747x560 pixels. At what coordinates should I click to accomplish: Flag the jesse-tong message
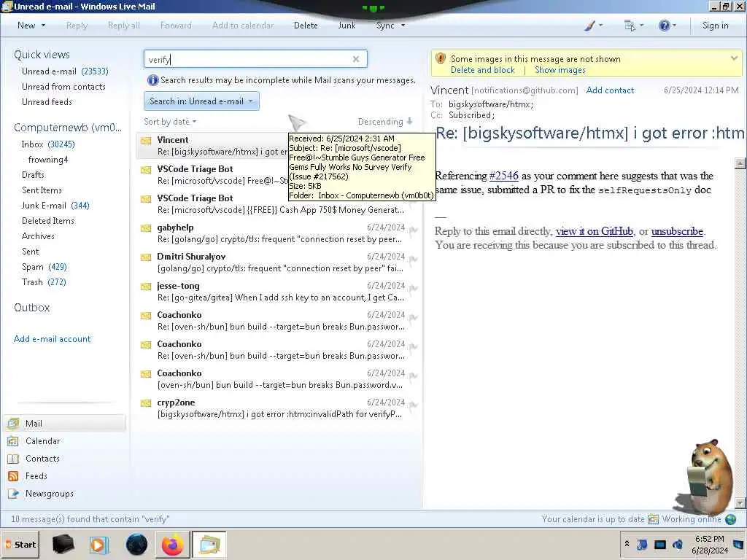(x=413, y=289)
